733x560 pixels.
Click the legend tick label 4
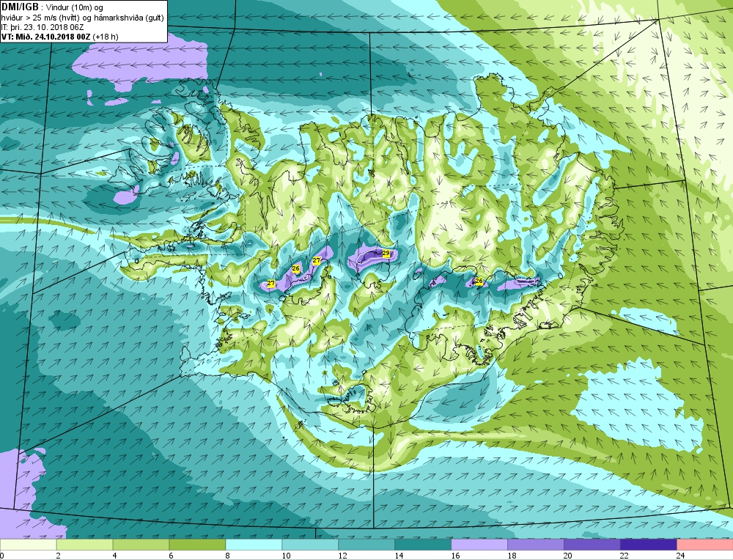pos(115,556)
